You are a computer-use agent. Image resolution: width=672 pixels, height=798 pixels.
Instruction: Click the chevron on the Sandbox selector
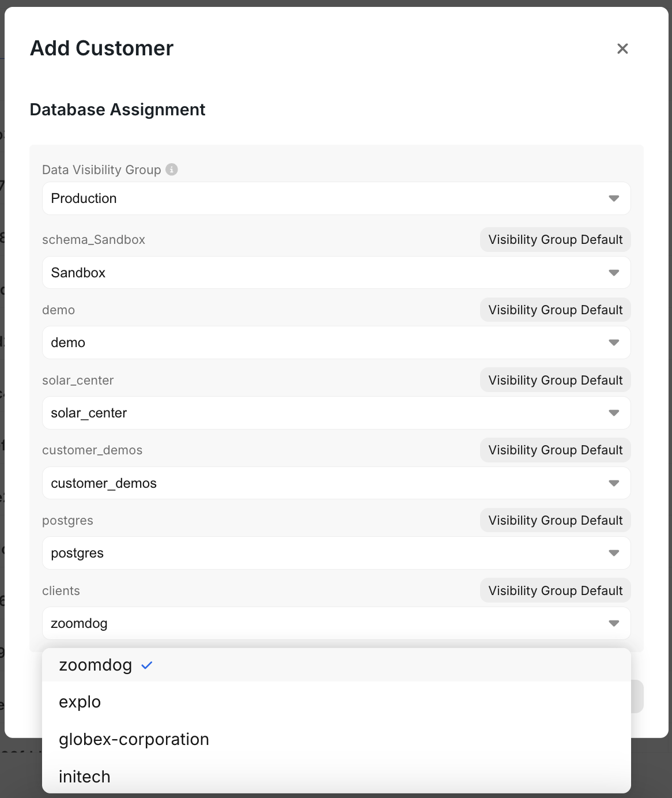click(614, 273)
